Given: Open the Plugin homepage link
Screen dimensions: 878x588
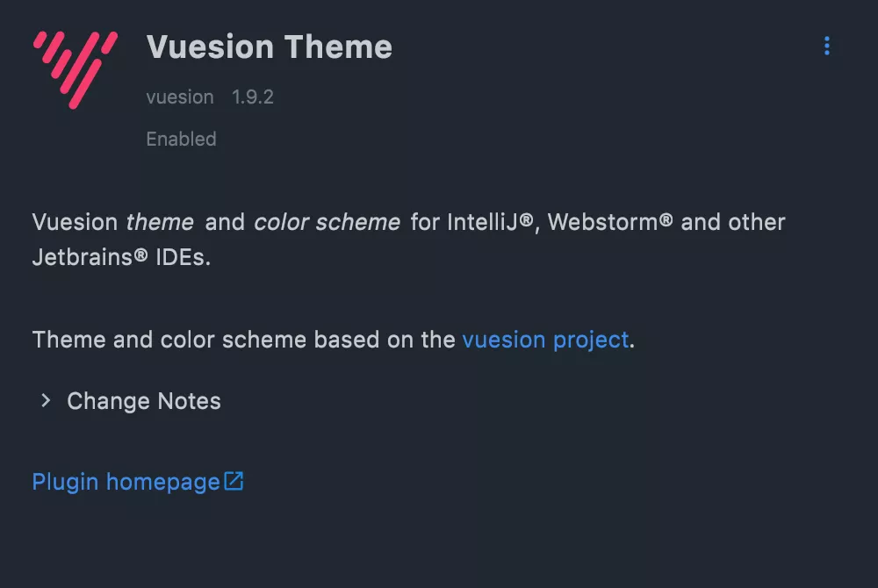Looking at the screenshot, I should point(126,482).
